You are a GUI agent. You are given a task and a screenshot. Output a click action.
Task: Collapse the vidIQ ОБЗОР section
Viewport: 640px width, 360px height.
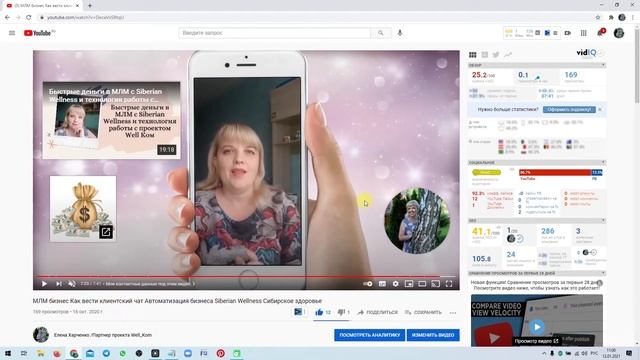pos(603,65)
